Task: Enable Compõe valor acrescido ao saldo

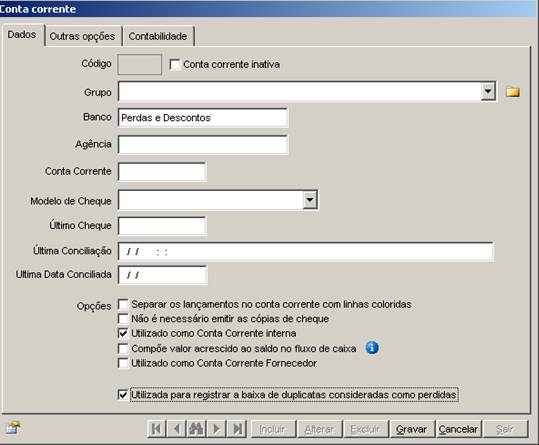Action: (123, 348)
